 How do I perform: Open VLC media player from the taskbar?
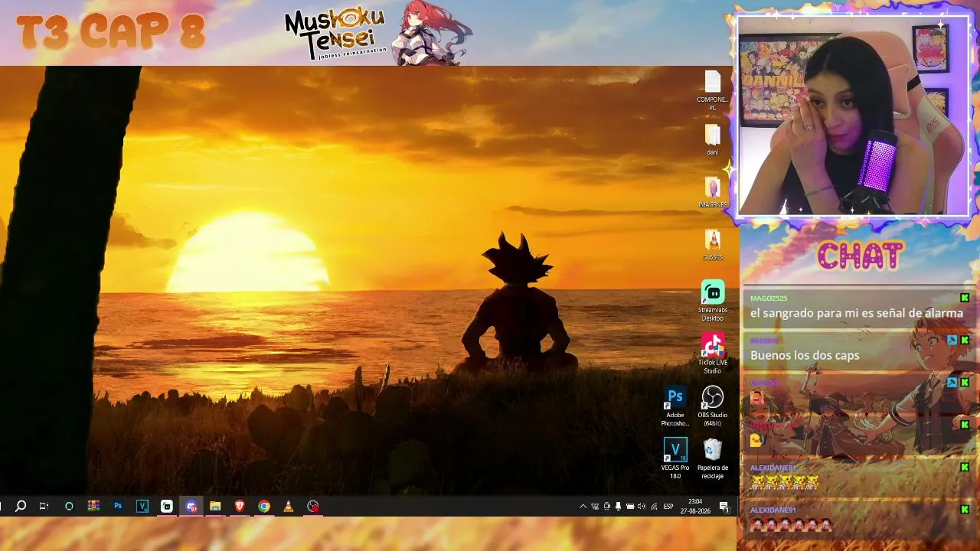pyautogui.click(x=289, y=506)
